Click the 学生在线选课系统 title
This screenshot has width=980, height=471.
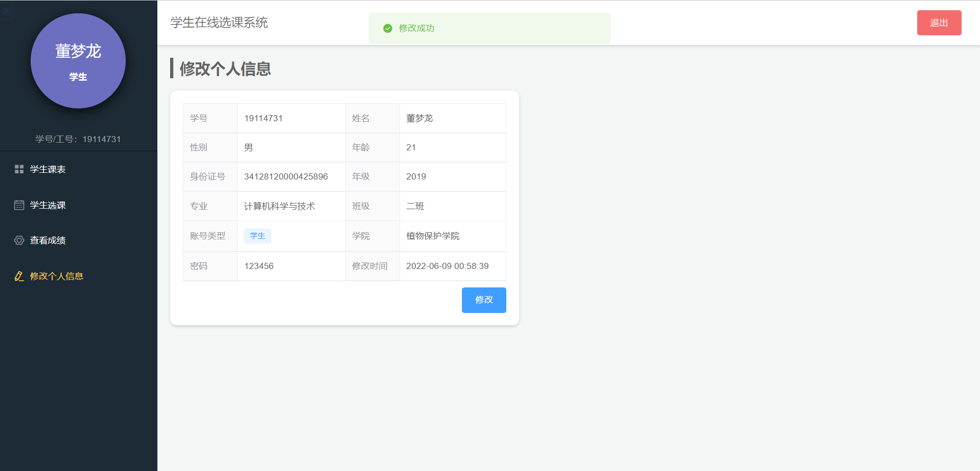pyautogui.click(x=219, y=23)
